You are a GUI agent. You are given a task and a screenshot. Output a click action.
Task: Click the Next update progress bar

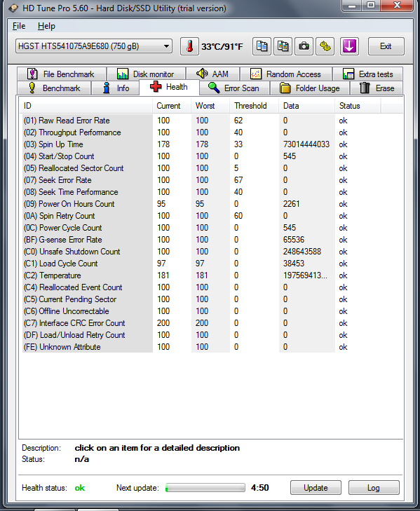[205, 488]
